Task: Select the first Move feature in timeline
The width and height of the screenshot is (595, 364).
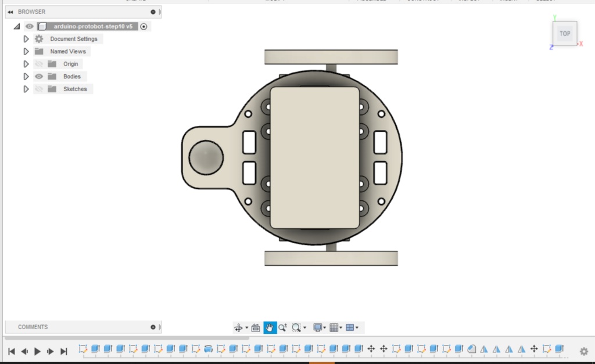Action: click(x=371, y=349)
